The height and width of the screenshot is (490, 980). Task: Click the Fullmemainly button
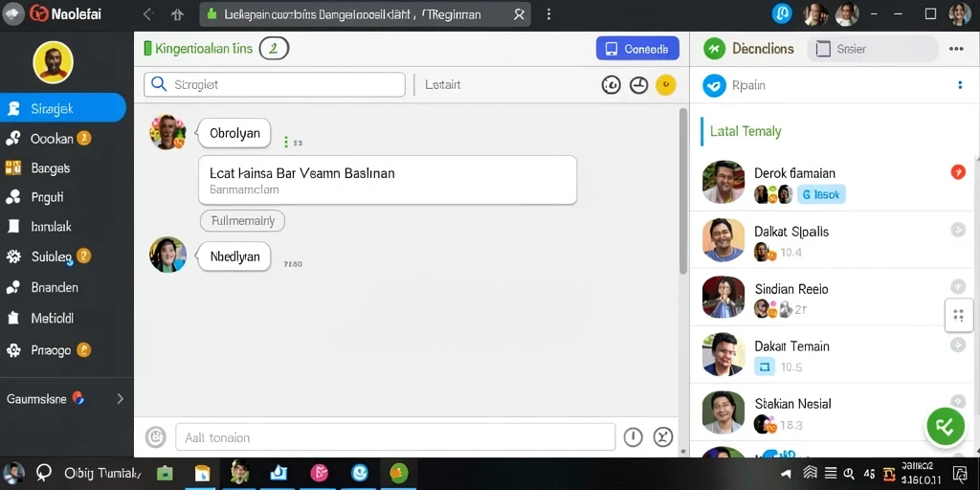(x=242, y=221)
